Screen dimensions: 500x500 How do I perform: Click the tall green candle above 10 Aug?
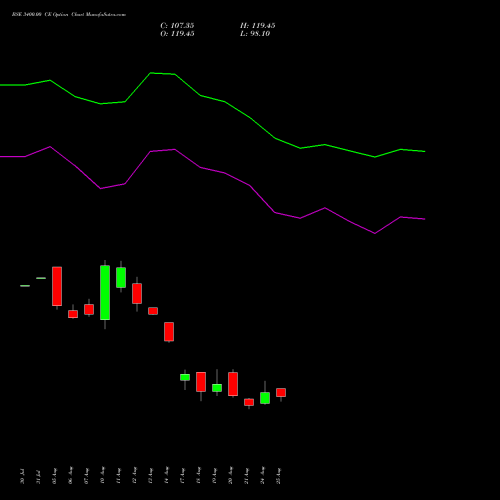105,293
